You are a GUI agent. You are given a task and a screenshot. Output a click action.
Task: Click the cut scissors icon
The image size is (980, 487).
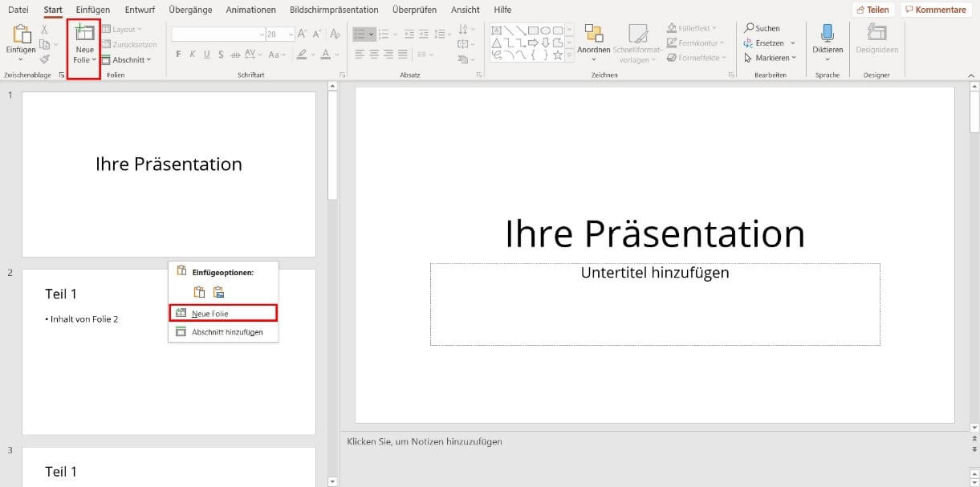tap(44, 30)
